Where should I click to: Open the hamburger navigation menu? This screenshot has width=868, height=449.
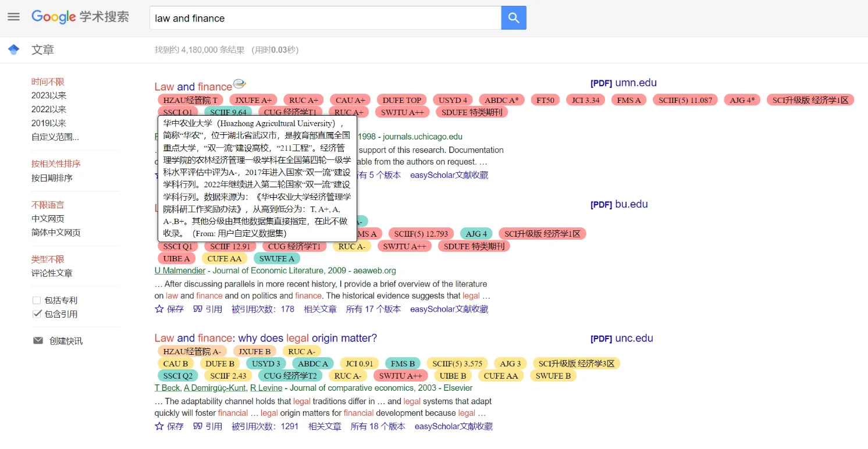pos(13,16)
